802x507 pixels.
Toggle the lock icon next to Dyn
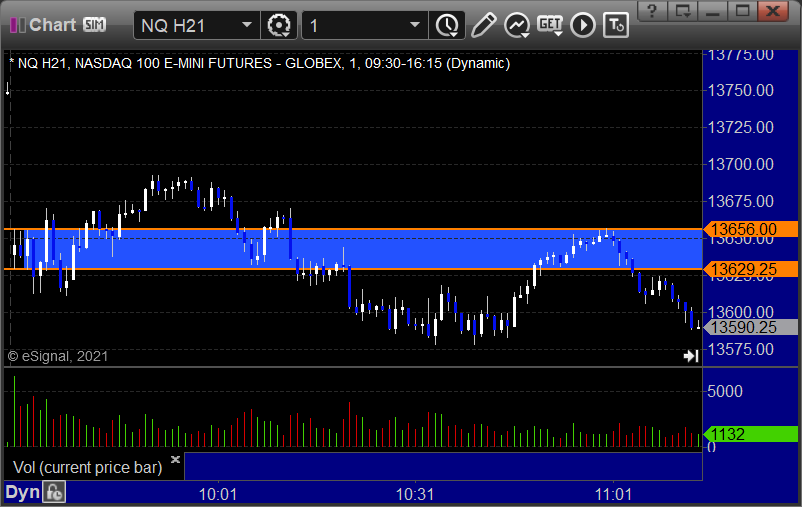tap(54, 493)
